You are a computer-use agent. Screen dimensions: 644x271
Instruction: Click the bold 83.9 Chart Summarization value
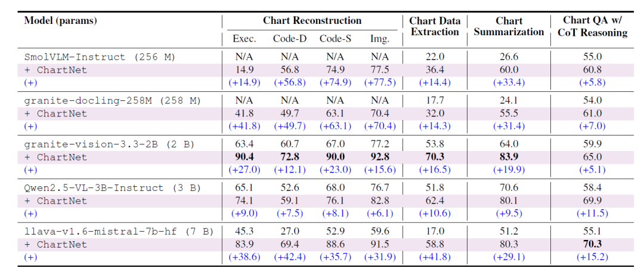click(509, 157)
